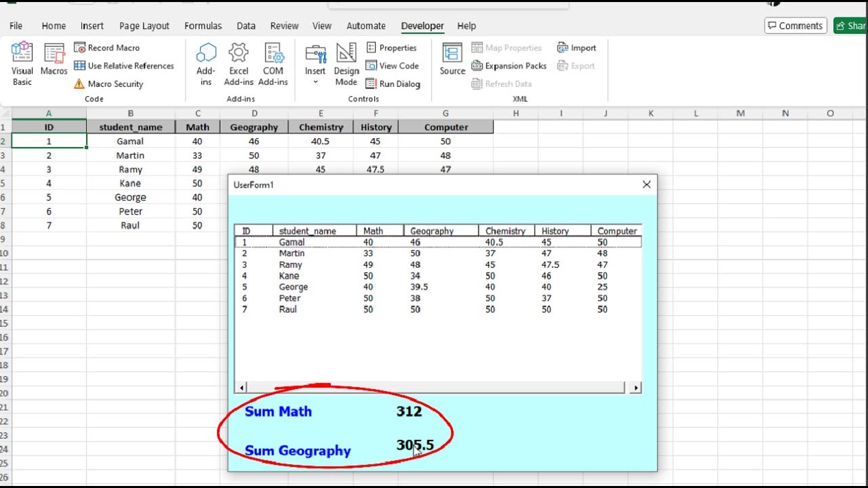868x488 pixels.
Task: Click the History header cell in sheet
Action: point(376,127)
